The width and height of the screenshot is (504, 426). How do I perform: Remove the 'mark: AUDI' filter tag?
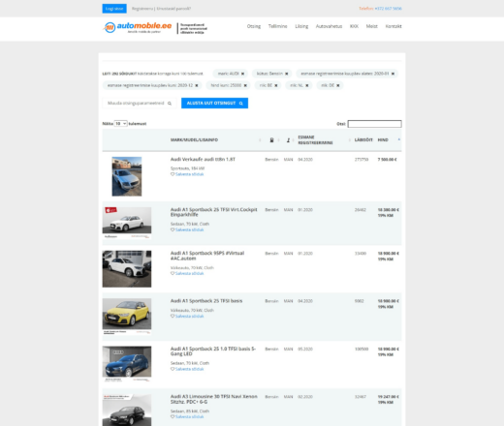pyautogui.click(x=242, y=74)
